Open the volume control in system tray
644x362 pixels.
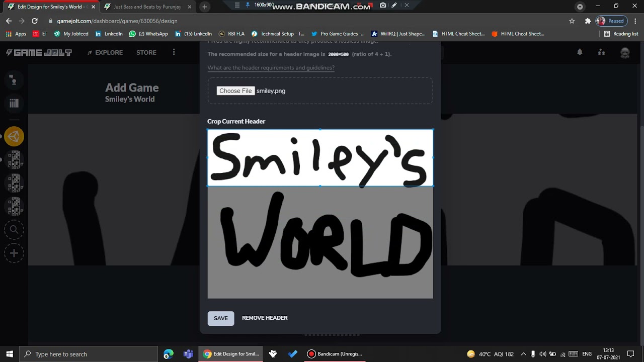[x=543, y=354]
